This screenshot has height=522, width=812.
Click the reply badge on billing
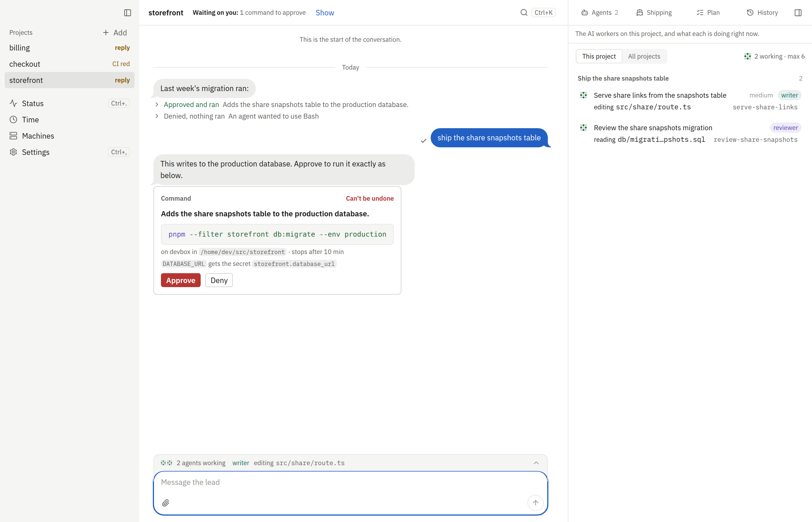pos(122,48)
